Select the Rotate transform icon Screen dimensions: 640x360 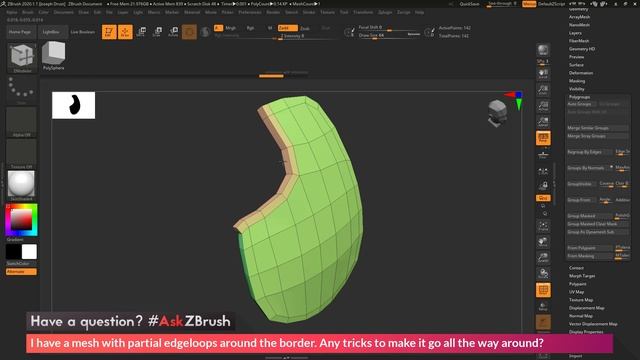tap(173, 32)
